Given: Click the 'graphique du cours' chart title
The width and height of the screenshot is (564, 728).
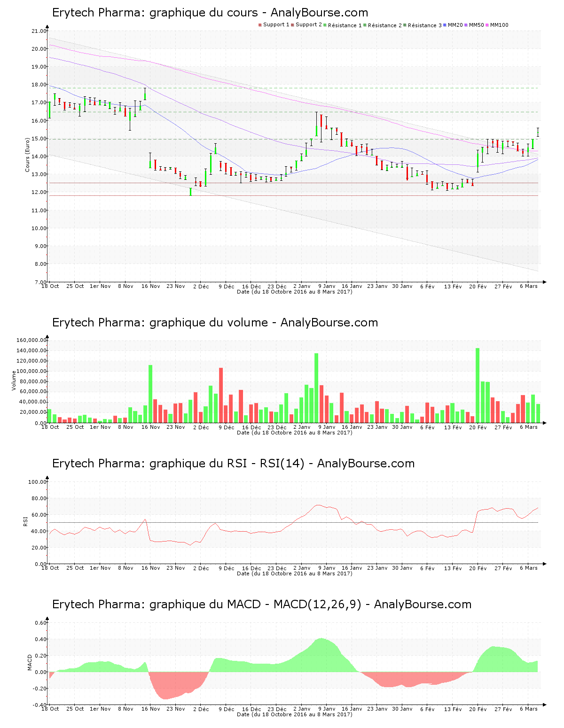Looking at the screenshot, I should [210, 13].
